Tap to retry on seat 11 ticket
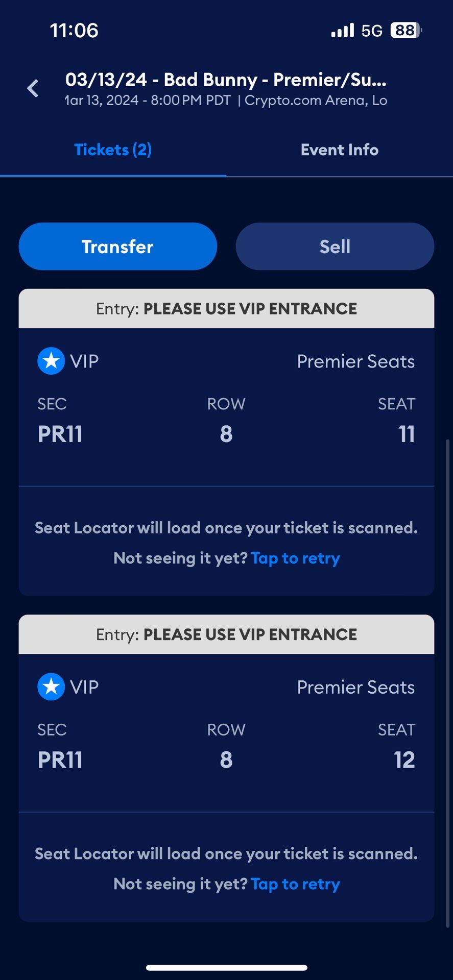Viewport: 453px width, 980px height. point(295,558)
